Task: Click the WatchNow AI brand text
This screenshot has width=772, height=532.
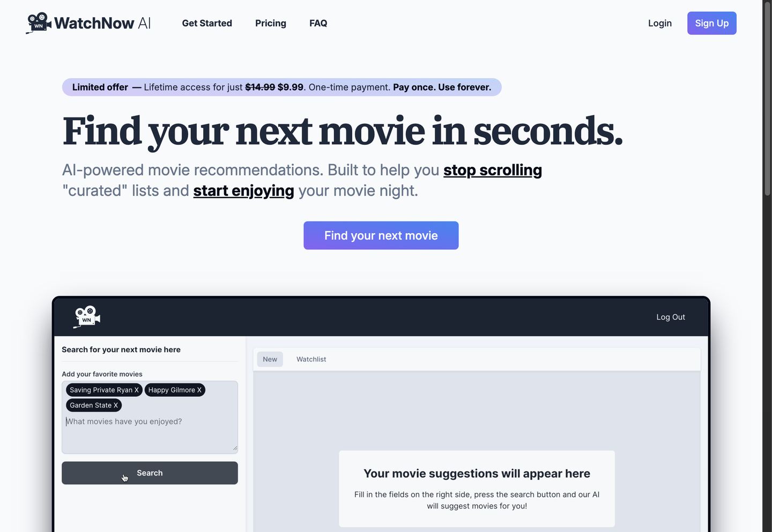Action: coord(102,23)
